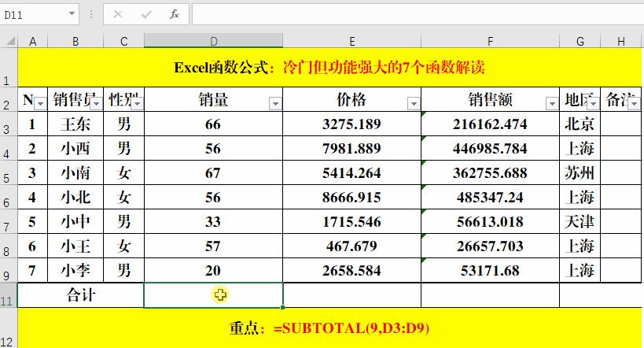Viewport: 644px width, 348px height.
Task: Click the fill handle of cell D11
Action: 283,307
